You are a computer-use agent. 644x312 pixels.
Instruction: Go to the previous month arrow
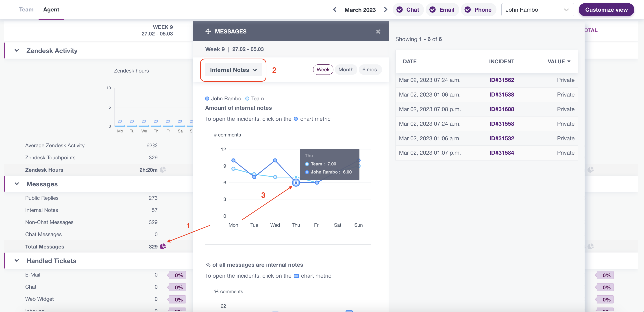[x=335, y=9]
